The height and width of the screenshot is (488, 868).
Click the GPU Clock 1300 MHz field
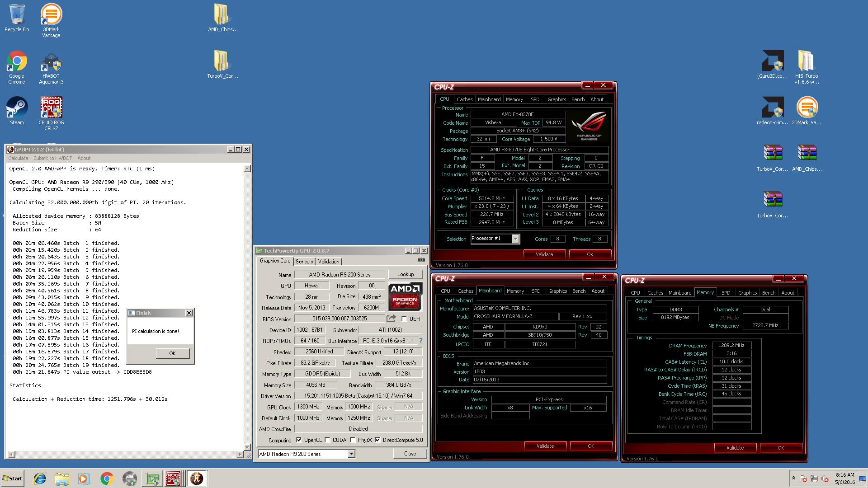[308, 407]
